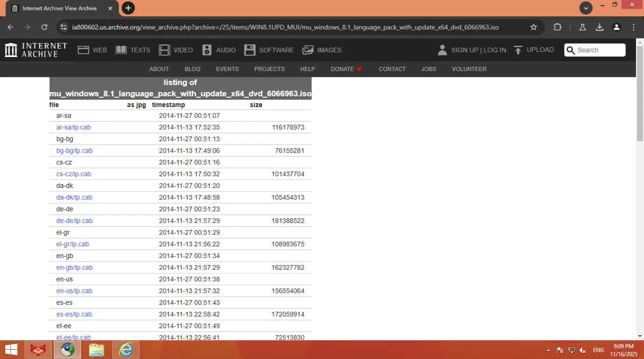This screenshot has height=359, width=644.
Task: Click the user account silhouette icon
Action: coord(442,50)
